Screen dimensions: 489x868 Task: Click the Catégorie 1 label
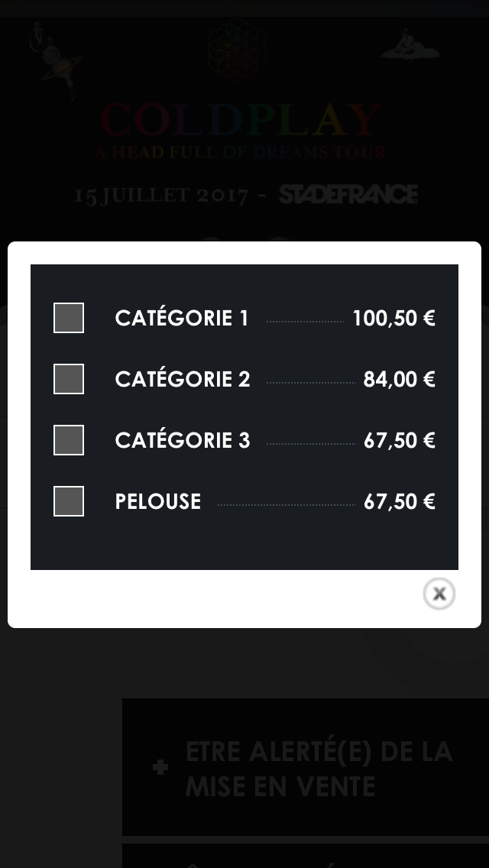pyautogui.click(x=182, y=318)
